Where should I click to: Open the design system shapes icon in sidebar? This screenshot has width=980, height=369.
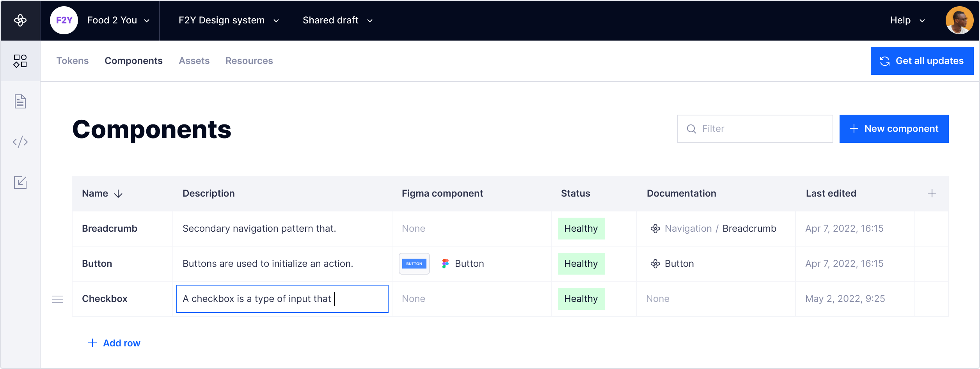tap(20, 61)
